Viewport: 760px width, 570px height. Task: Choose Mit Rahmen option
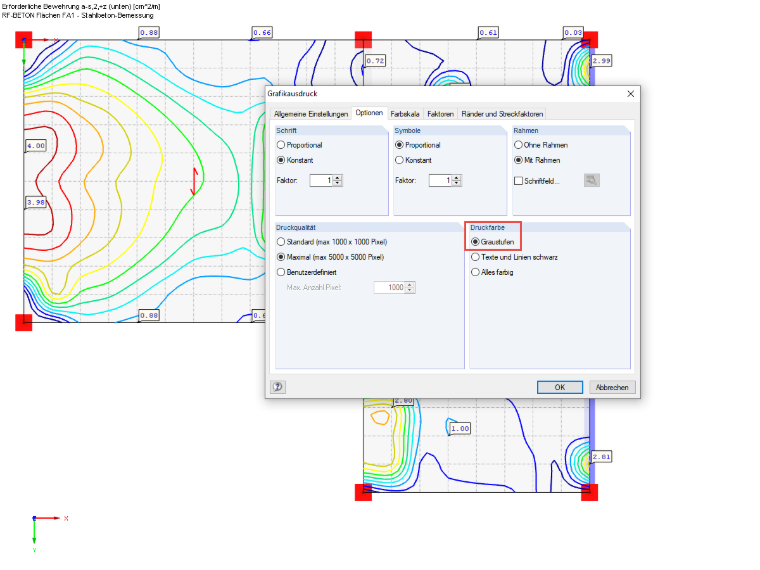point(537,160)
